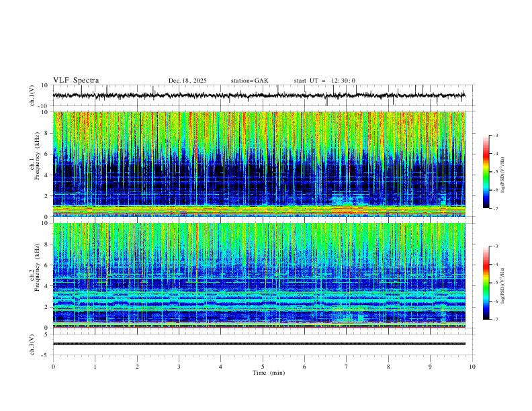
Task: Click the time axis tick label '0'
Action: [53, 367]
